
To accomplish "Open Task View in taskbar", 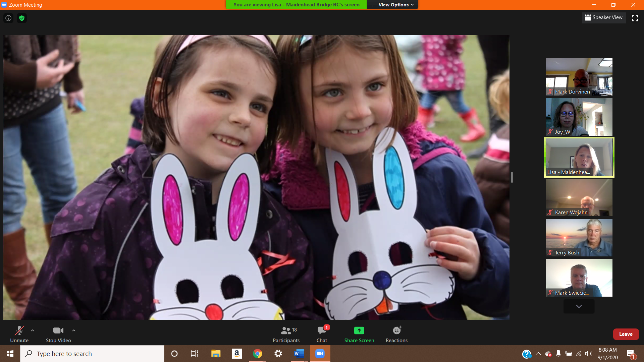I will tap(195, 354).
